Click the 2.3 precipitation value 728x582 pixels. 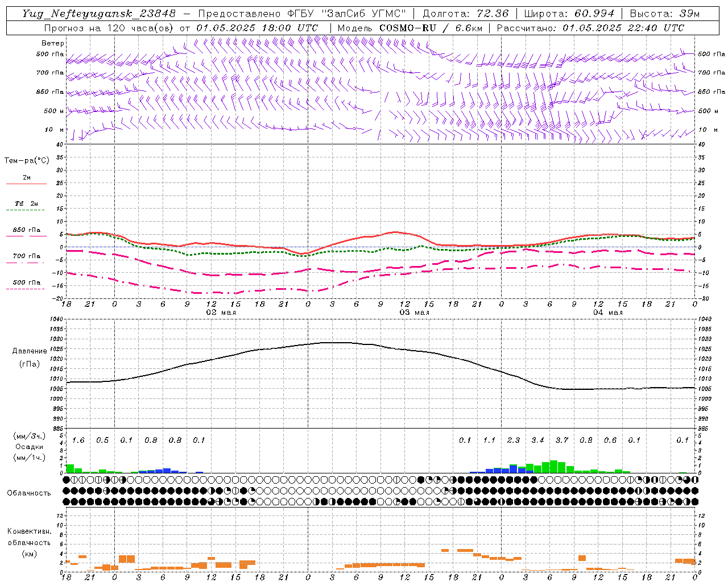pos(514,440)
